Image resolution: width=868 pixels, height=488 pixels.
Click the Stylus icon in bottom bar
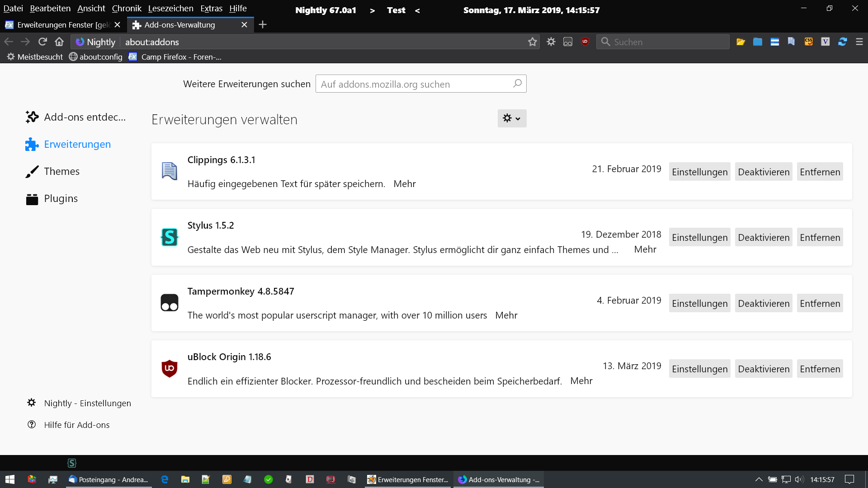(72, 463)
